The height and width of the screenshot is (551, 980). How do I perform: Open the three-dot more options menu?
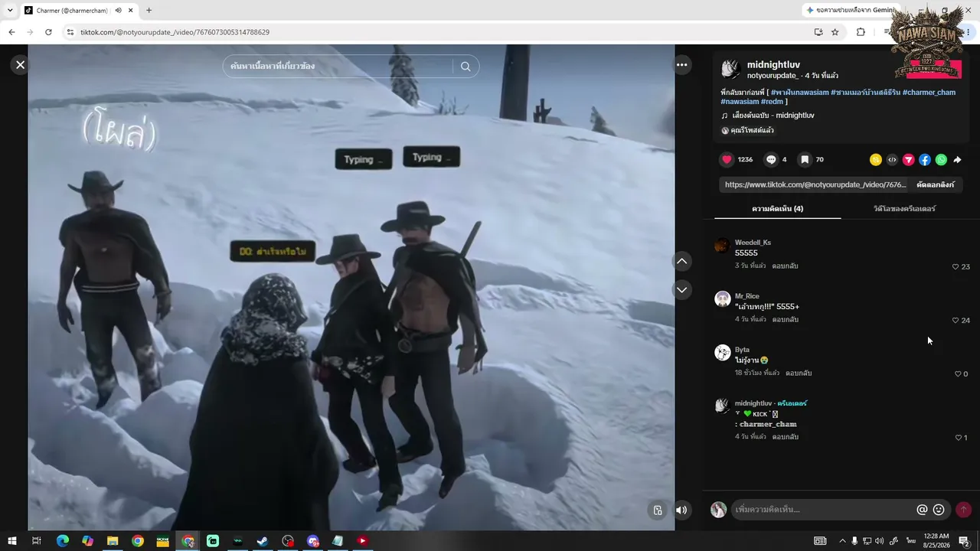(681, 65)
